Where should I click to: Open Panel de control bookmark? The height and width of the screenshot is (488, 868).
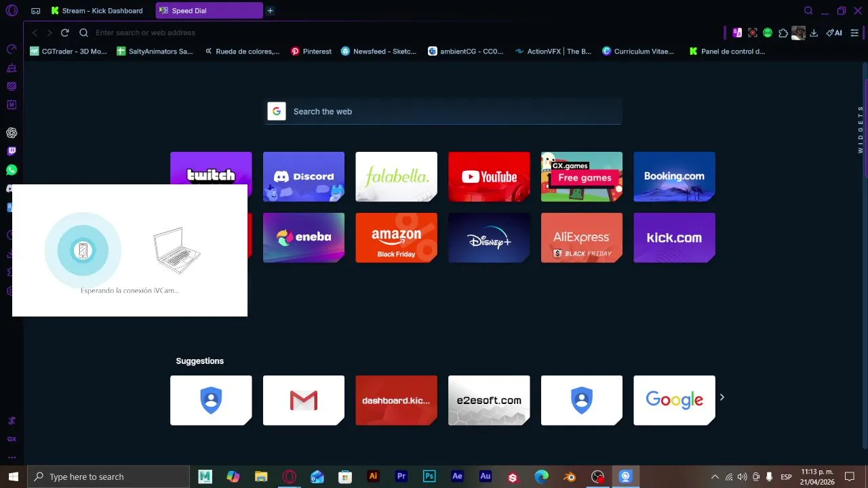(x=727, y=51)
